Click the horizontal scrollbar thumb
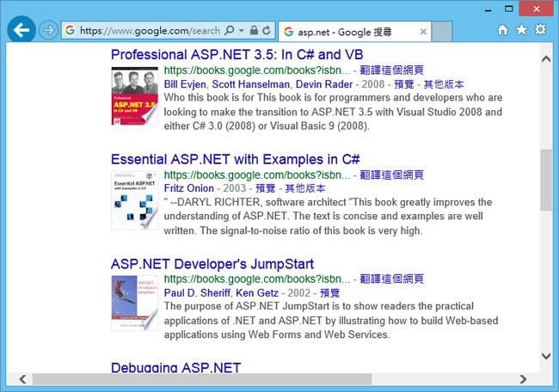Viewport: 559px width, 392px height. (202, 379)
